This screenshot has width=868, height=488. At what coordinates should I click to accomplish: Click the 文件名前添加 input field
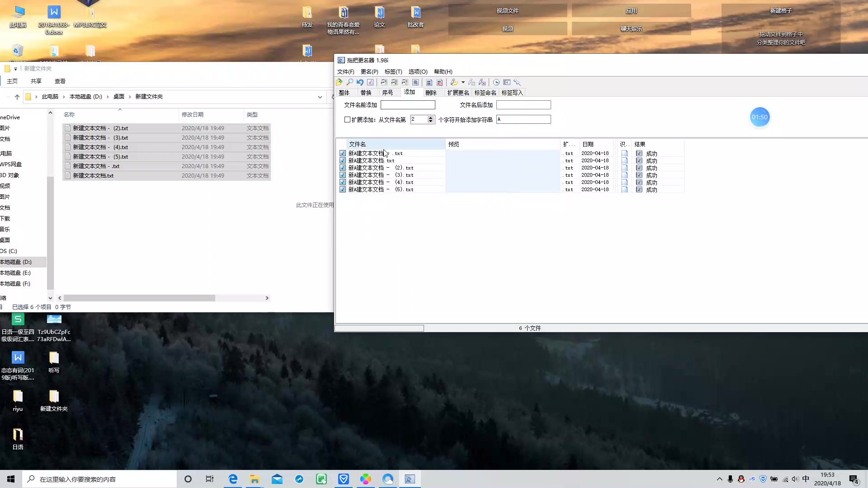coord(407,105)
